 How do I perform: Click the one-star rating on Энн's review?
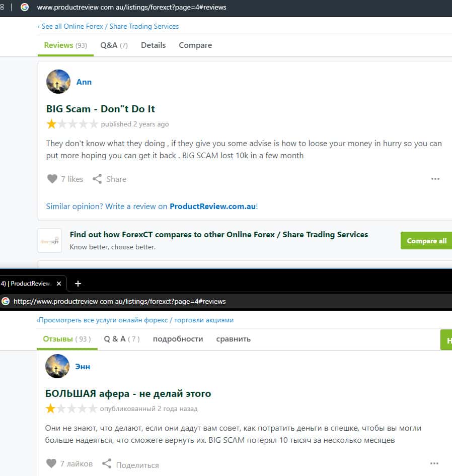71,409
